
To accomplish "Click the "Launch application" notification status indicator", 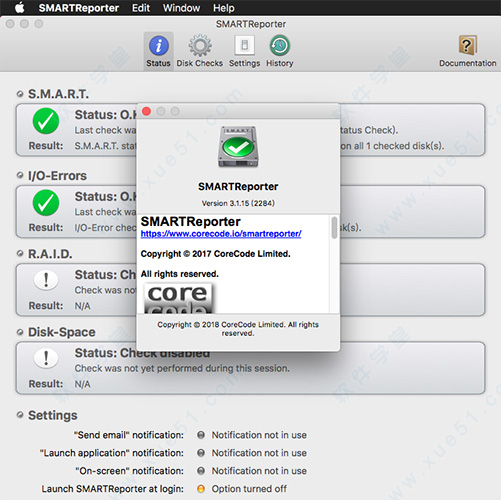I will click(201, 453).
